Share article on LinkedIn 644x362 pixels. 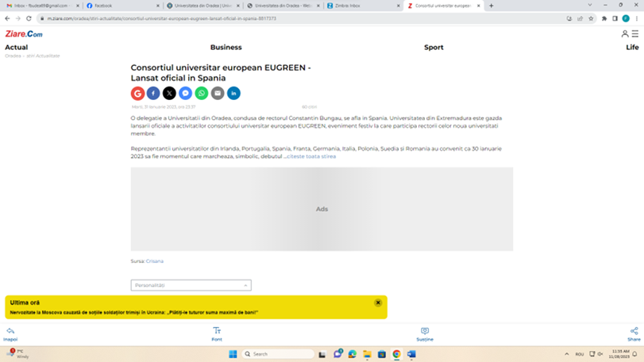pyautogui.click(x=233, y=94)
